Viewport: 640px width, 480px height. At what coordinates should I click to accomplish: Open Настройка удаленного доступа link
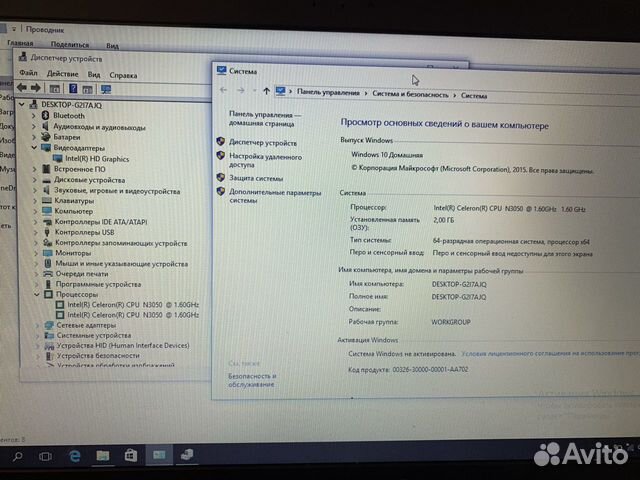click(x=265, y=160)
